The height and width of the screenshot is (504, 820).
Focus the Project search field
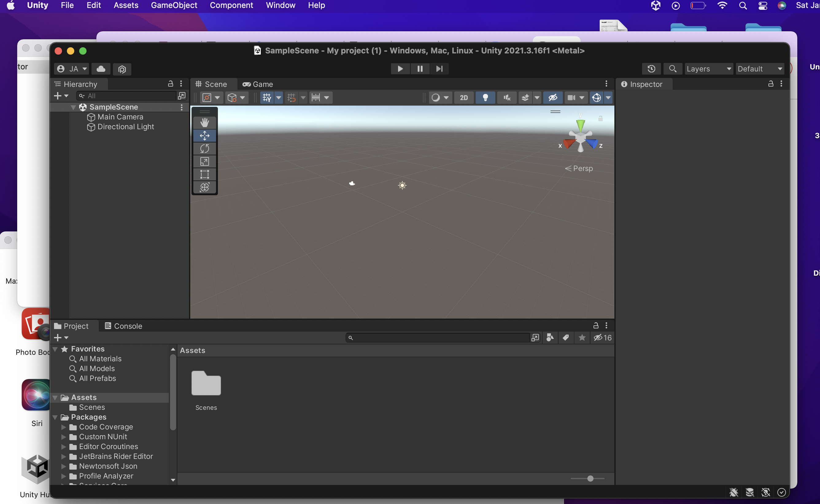click(438, 338)
